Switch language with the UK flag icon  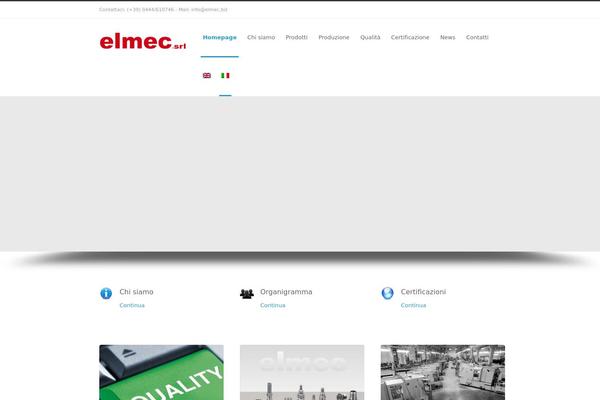(x=207, y=75)
